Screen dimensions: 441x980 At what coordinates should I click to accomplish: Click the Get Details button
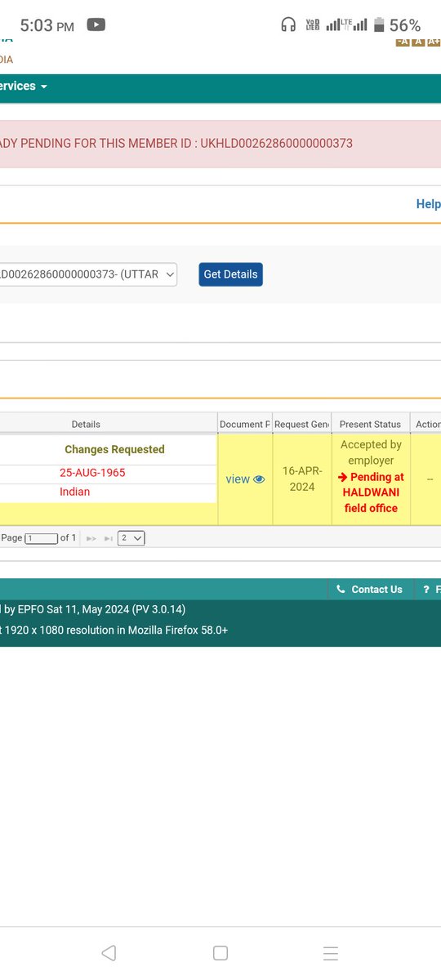pyautogui.click(x=230, y=274)
